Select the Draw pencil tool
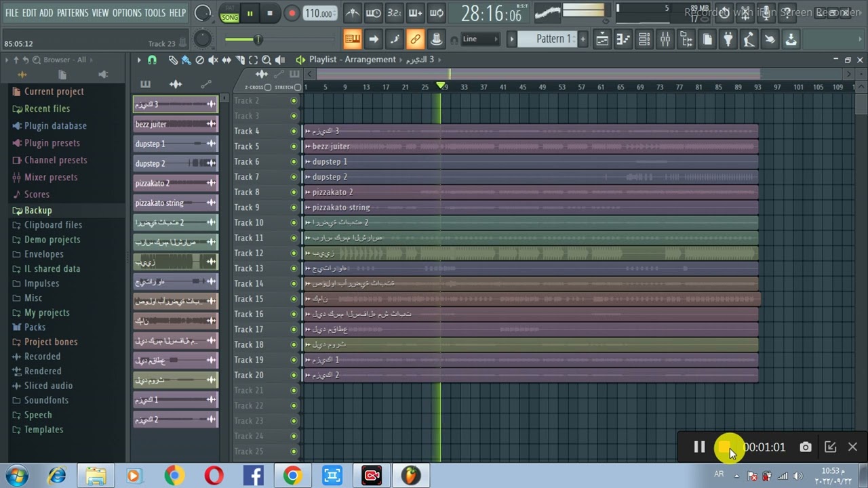The image size is (868, 488). tap(173, 60)
